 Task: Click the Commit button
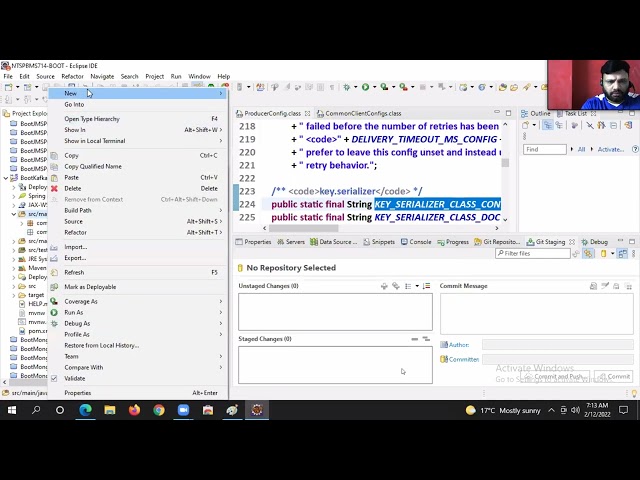point(614,376)
